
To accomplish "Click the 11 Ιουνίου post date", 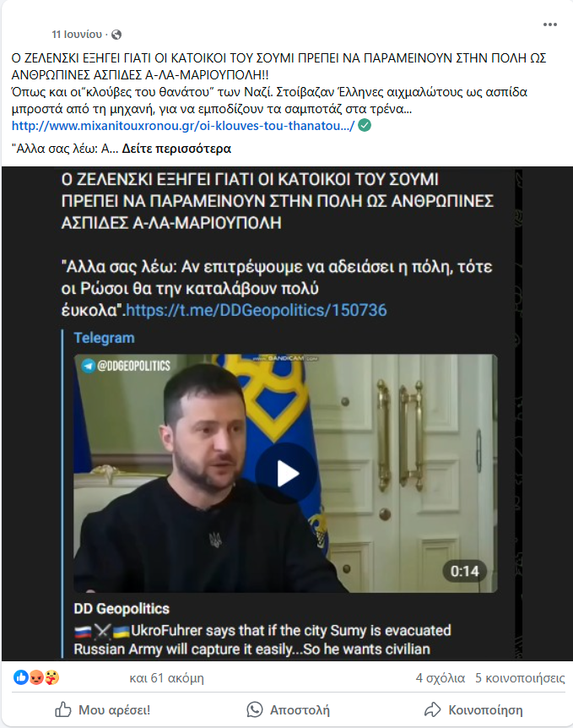I will 77,35.
